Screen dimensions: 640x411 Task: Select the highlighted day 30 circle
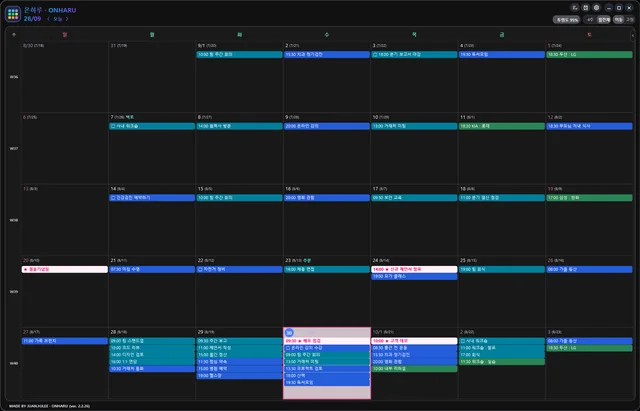(289, 333)
